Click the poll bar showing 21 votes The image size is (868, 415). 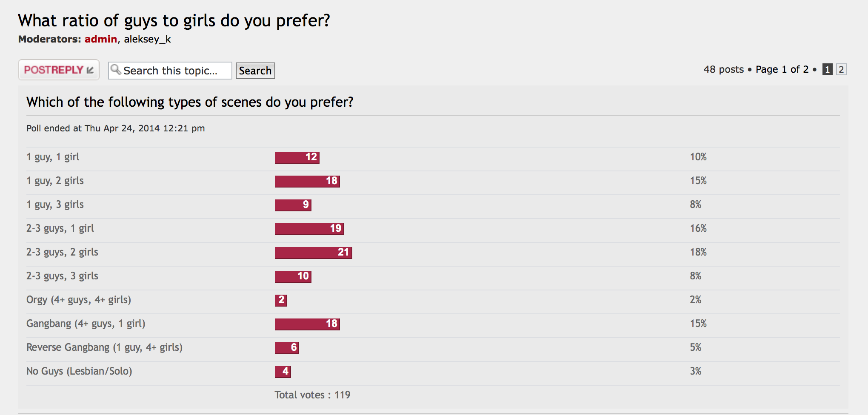[313, 253]
